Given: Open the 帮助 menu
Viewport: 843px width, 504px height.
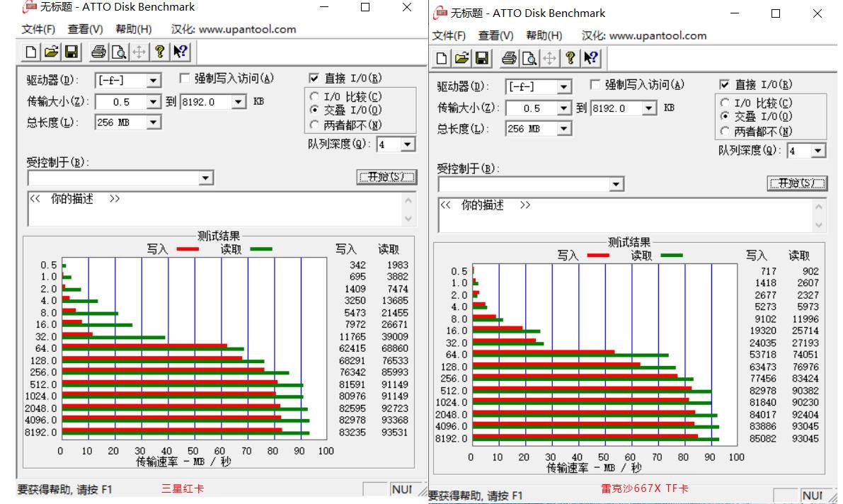Looking at the screenshot, I should (x=133, y=29).
